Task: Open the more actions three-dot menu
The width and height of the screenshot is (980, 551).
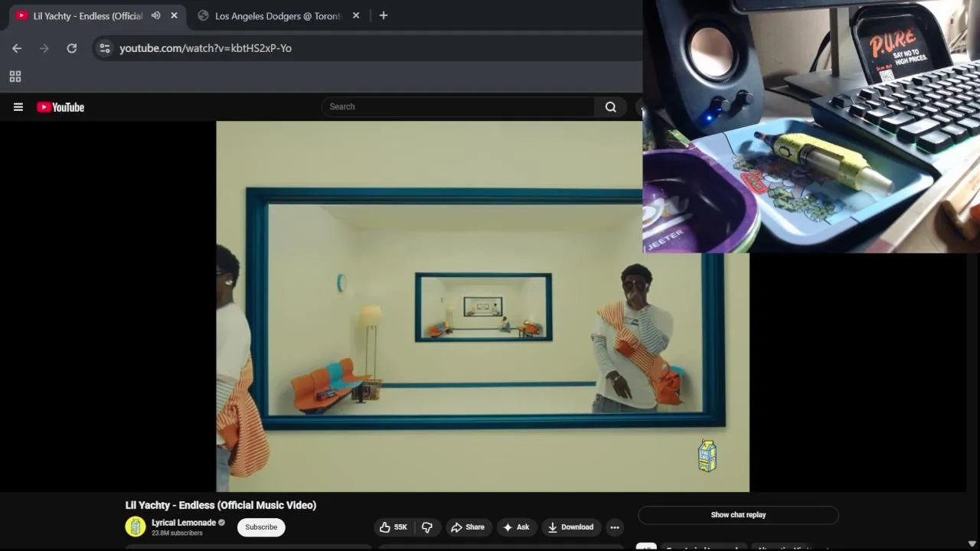Action: coord(614,527)
